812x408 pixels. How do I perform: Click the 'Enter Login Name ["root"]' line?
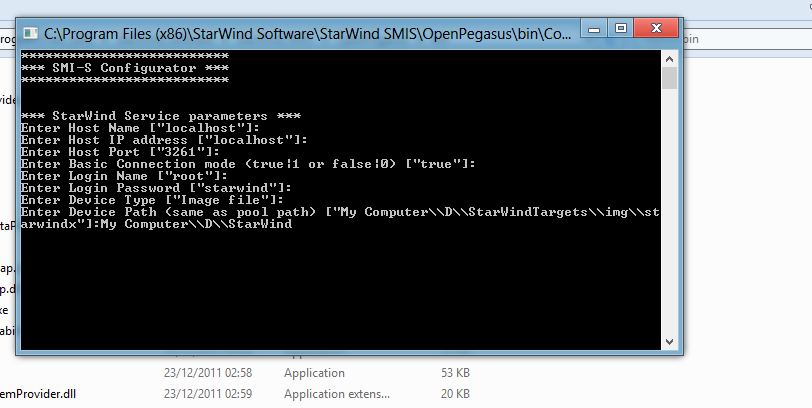(124, 176)
